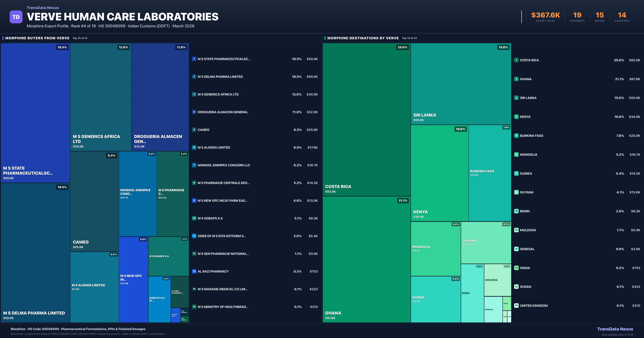
Task: Open the TransData Nexus footer link
Action: click(615, 329)
